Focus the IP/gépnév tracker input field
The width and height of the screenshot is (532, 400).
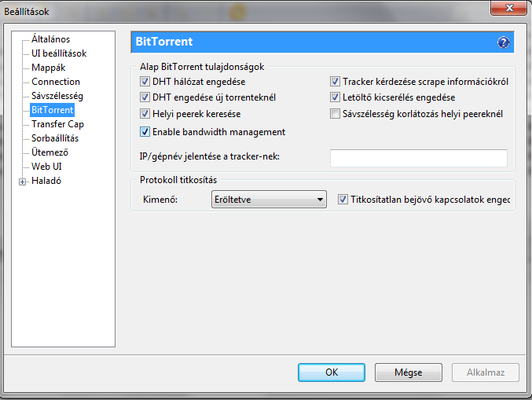coord(419,158)
